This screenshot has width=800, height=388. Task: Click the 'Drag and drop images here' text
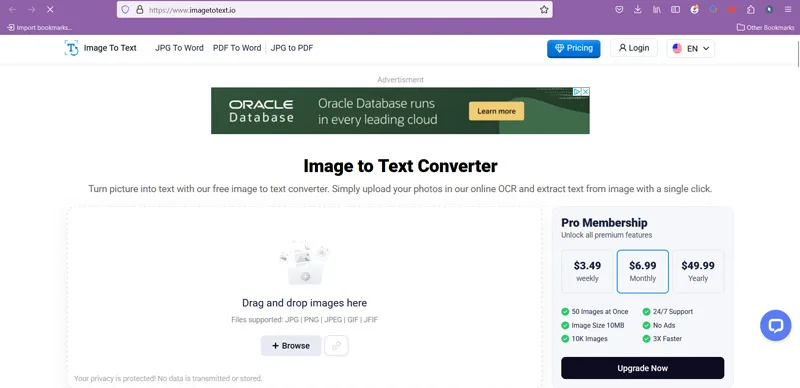(x=305, y=303)
